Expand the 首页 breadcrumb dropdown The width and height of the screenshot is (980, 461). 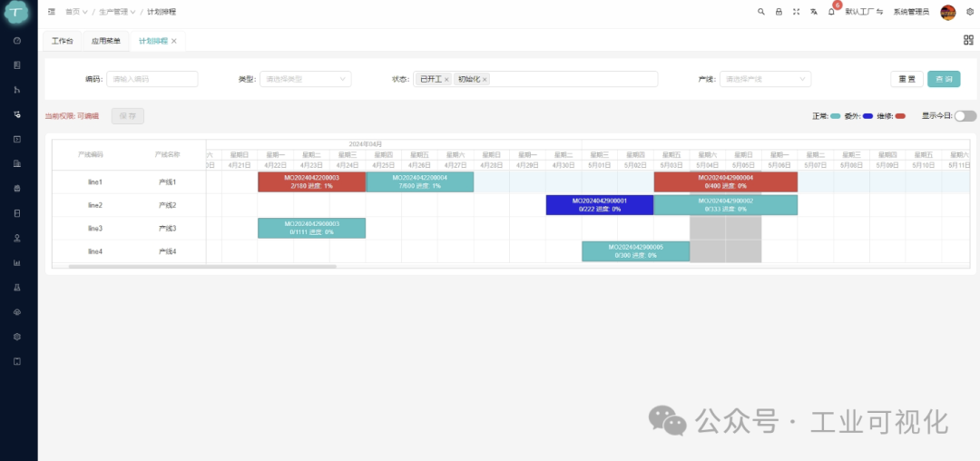click(76, 12)
